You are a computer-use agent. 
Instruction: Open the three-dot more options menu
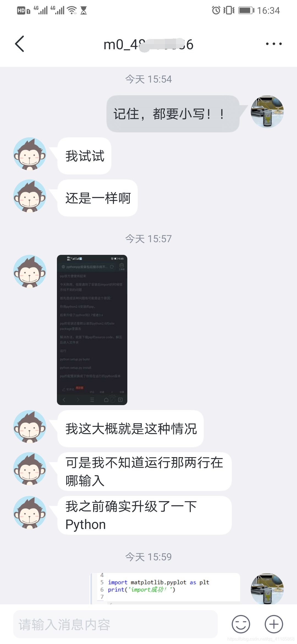coord(274,44)
